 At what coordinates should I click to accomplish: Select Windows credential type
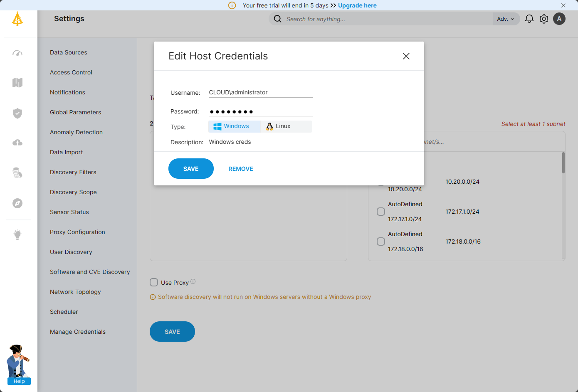pos(235,126)
